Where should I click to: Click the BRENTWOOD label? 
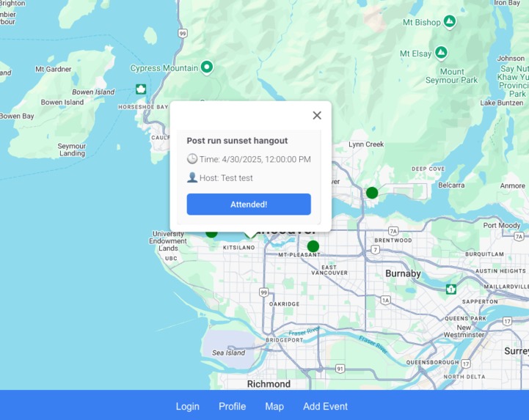(x=393, y=240)
